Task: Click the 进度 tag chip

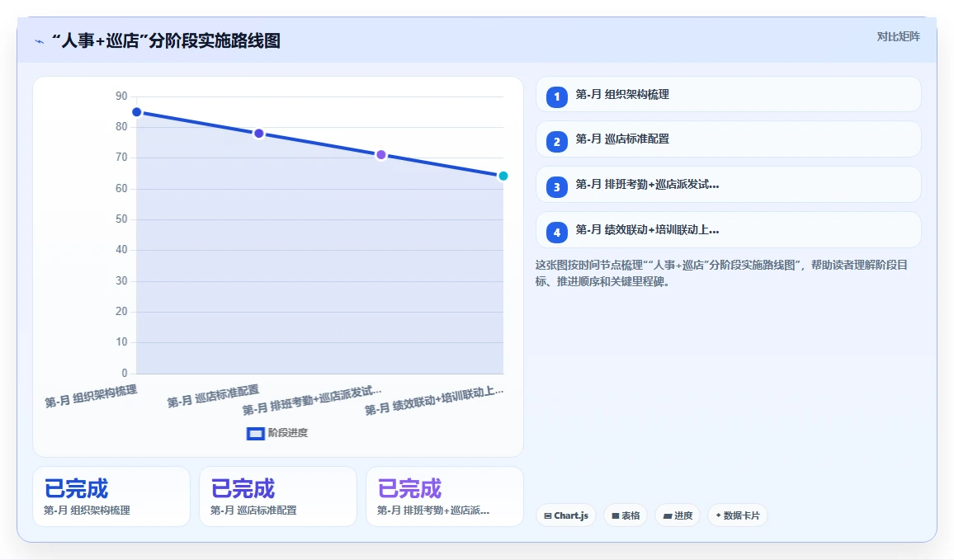Action: (678, 515)
